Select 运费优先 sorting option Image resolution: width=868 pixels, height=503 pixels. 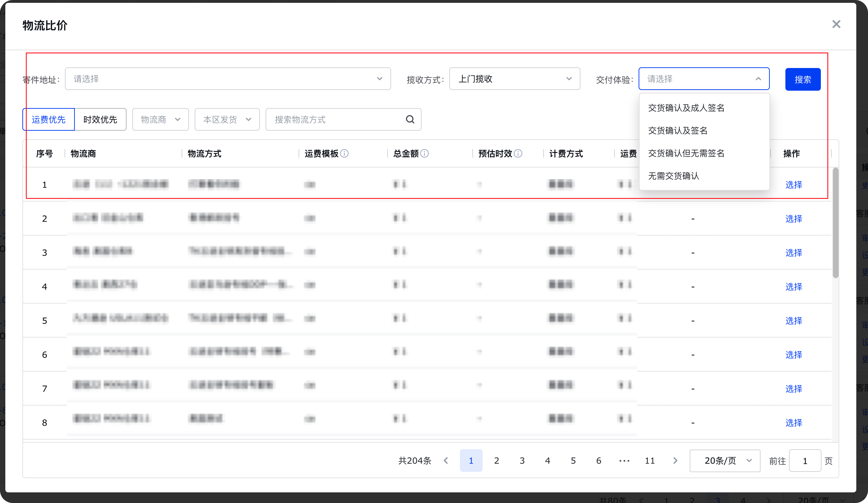[x=49, y=119]
